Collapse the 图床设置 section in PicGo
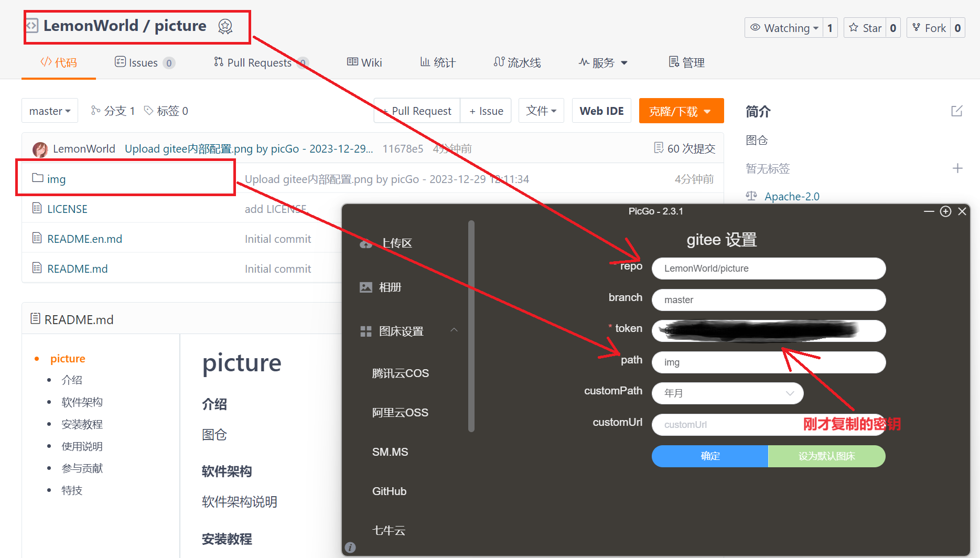This screenshot has height=558, width=980. (x=454, y=330)
